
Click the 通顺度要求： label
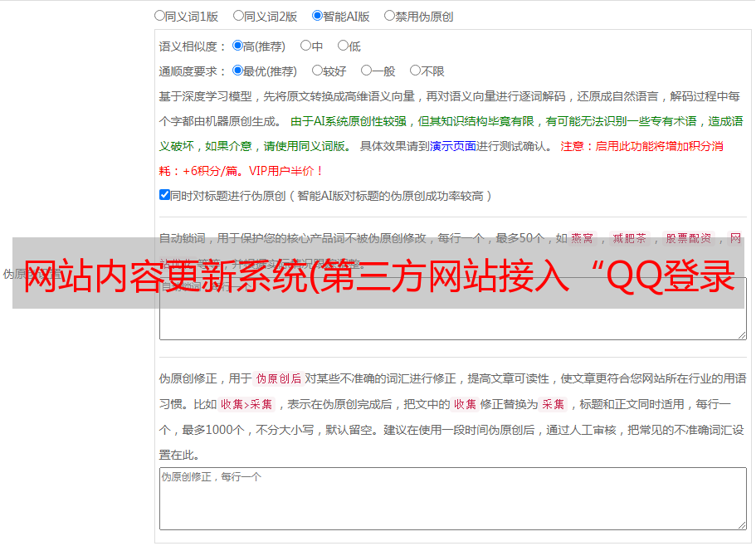tap(193, 71)
